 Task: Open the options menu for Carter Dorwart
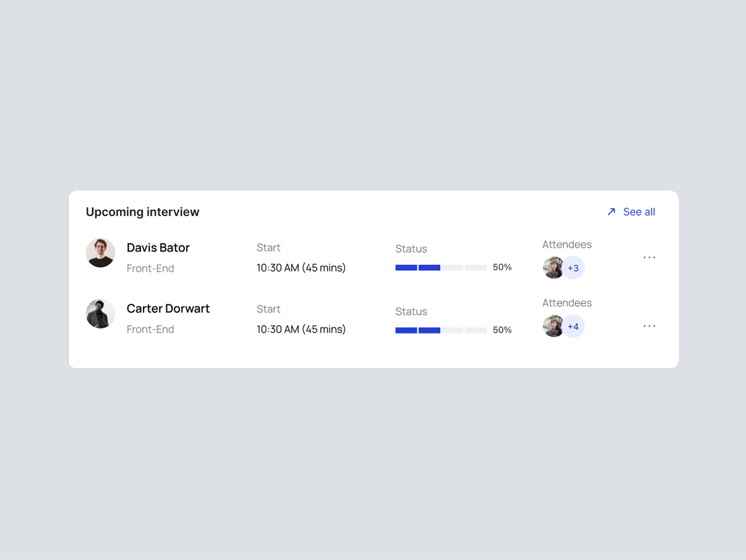(649, 326)
